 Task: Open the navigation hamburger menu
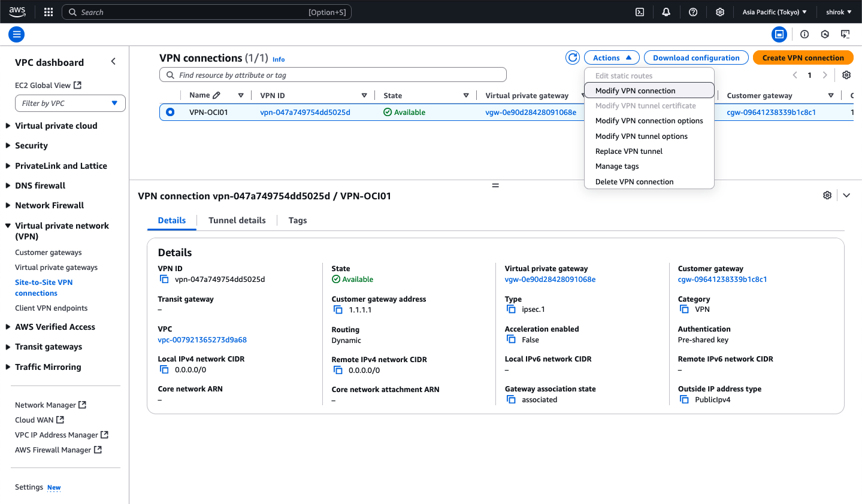[16, 34]
